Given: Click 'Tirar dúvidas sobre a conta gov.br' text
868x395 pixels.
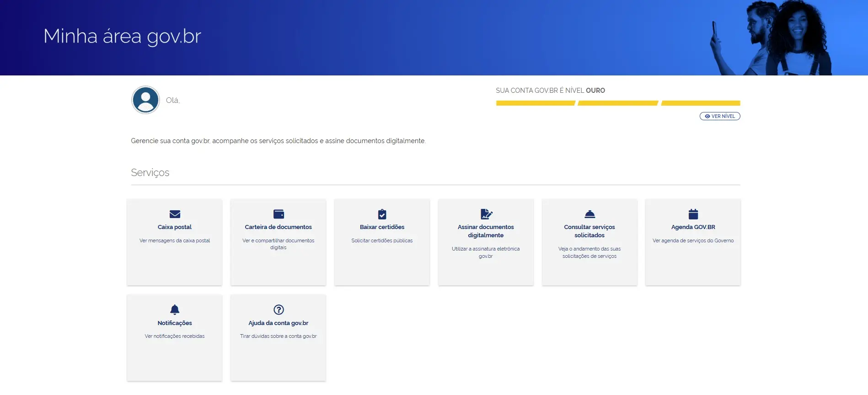Looking at the screenshot, I should click(x=278, y=336).
